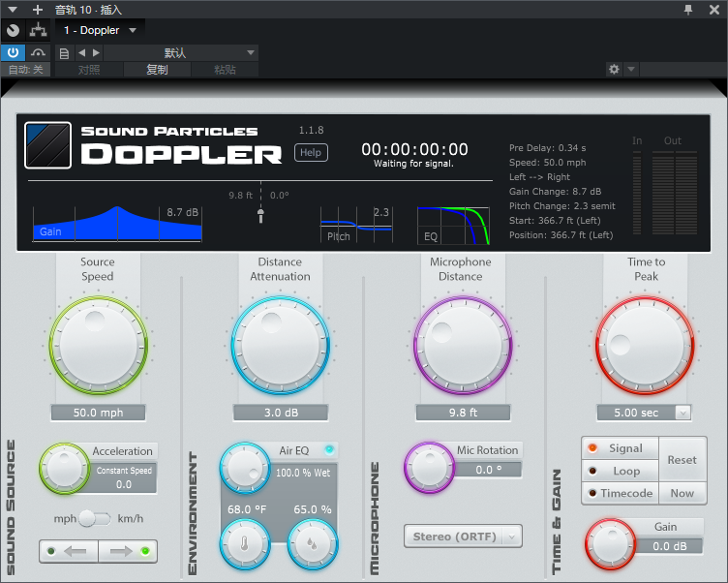
Task: Open the preset file icon
Action: pyautogui.click(x=65, y=53)
